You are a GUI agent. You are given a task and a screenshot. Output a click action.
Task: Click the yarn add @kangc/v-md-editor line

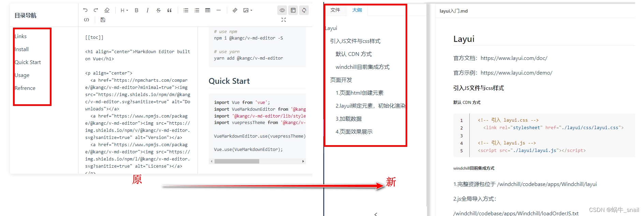tap(248, 58)
